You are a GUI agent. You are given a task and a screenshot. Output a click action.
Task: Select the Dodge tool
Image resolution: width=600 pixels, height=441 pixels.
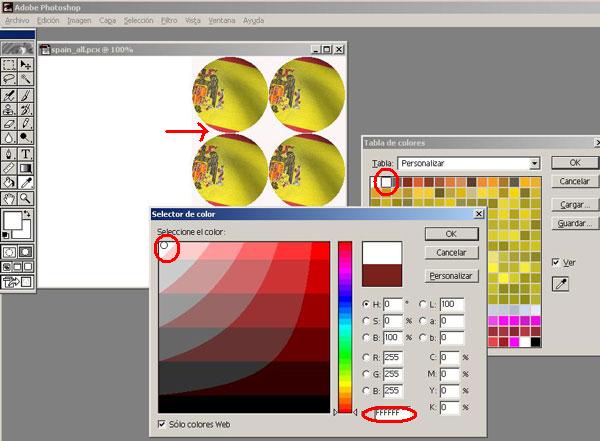(x=26, y=137)
